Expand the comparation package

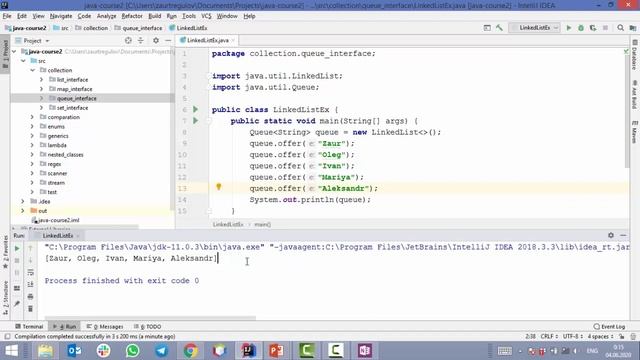pyautogui.click(x=32, y=117)
